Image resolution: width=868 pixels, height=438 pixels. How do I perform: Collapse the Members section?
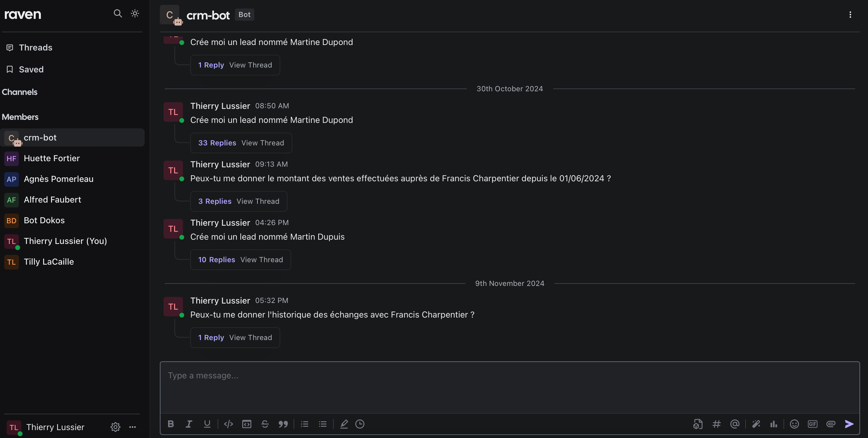(x=20, y=117)
